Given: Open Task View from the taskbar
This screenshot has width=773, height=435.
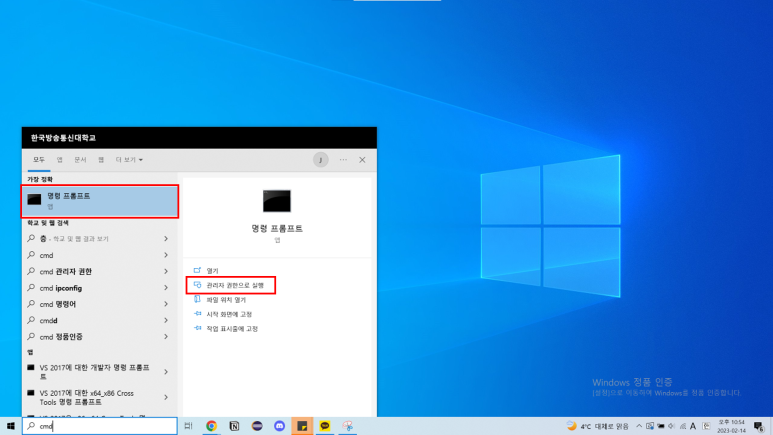Looking at the screenshot, I should [188, 426].
